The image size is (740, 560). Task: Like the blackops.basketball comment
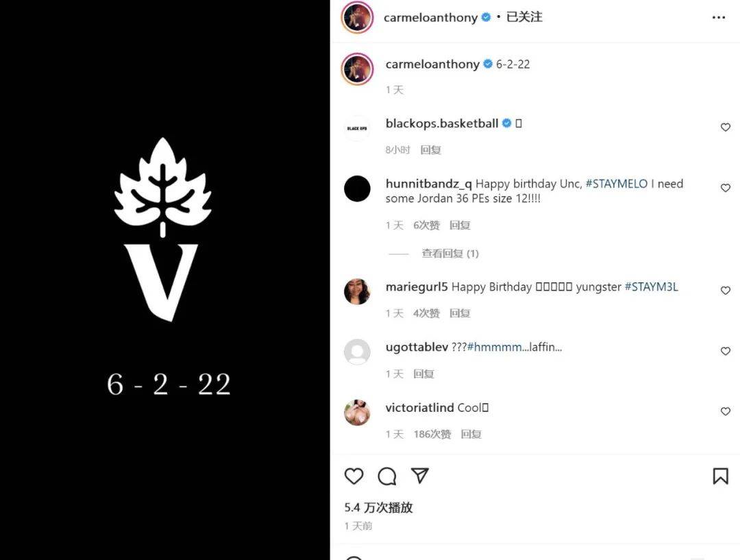[726, 127]
